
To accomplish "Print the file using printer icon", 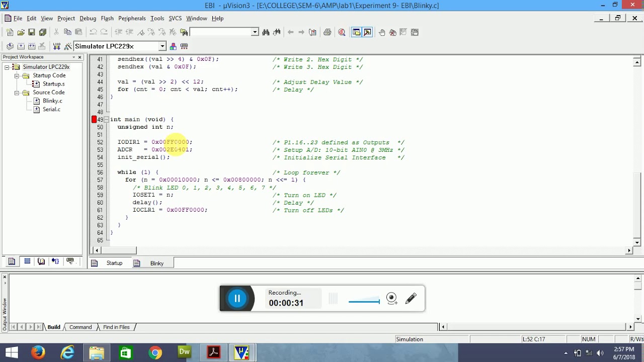I will tap(328, 32).
